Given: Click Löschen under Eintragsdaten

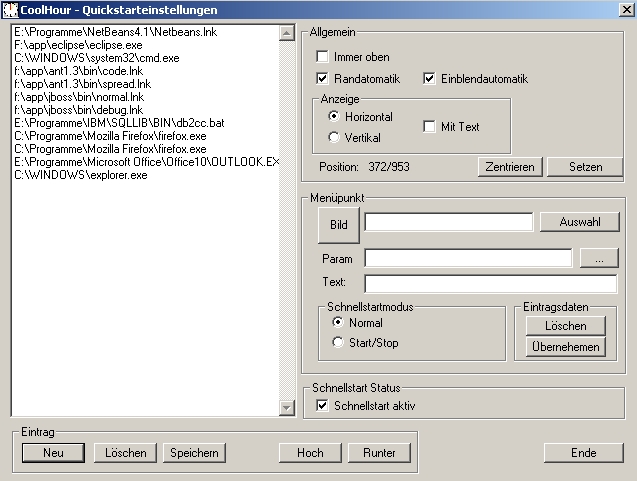Looking at the screenshot, I should coord(566,326).
